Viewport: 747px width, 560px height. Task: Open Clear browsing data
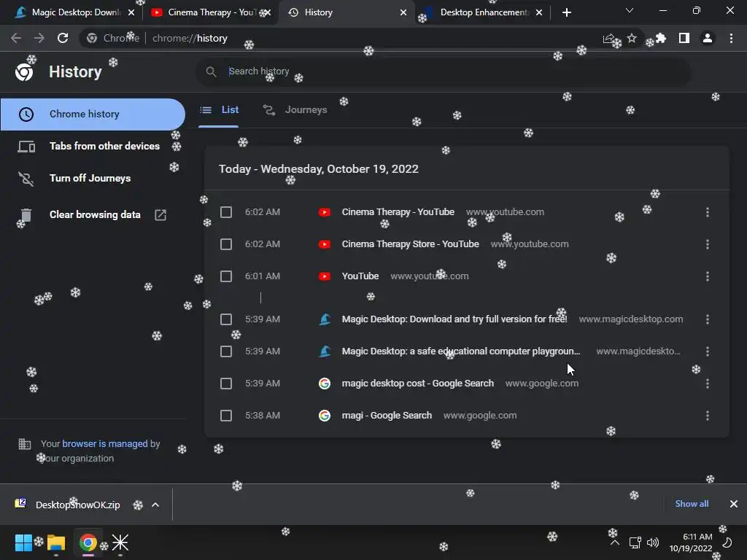(93, 215)
